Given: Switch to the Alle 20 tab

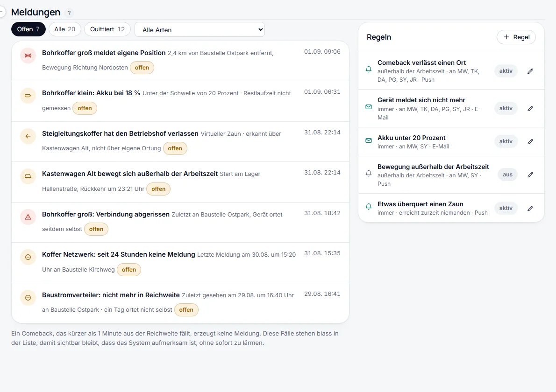Looking at the screenshot, I should (65, 29).
